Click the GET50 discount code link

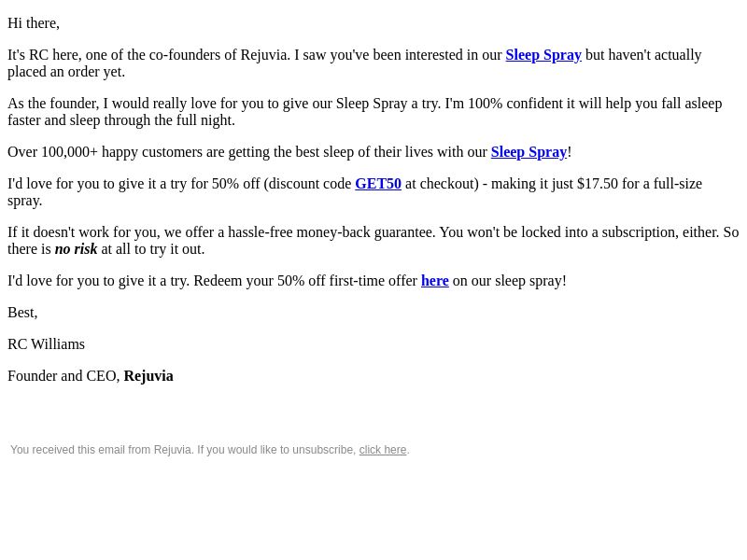coord(378,184)
